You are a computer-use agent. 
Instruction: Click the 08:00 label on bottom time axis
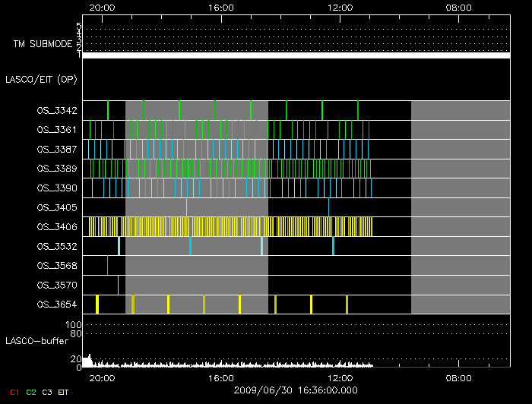458,377
